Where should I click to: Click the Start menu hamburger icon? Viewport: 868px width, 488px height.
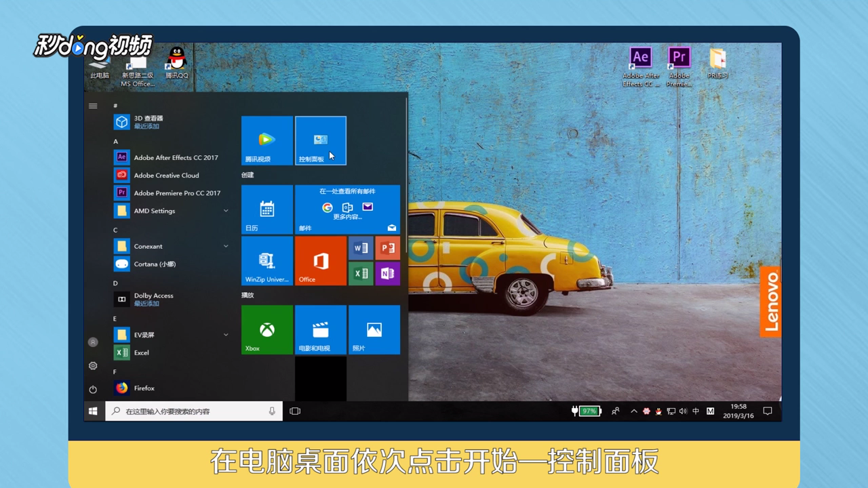[x=93, y=106]
